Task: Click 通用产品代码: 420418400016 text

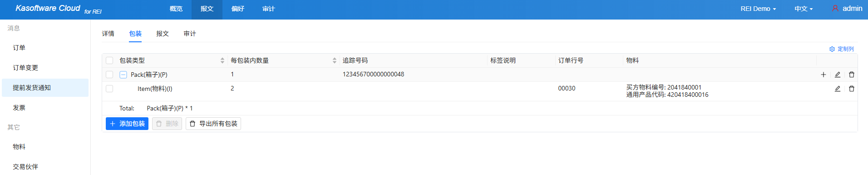Action: click(x=667, y=95)
